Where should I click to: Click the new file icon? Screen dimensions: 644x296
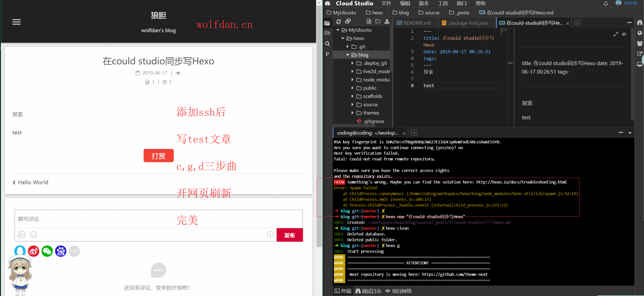(x=368, y=22)
